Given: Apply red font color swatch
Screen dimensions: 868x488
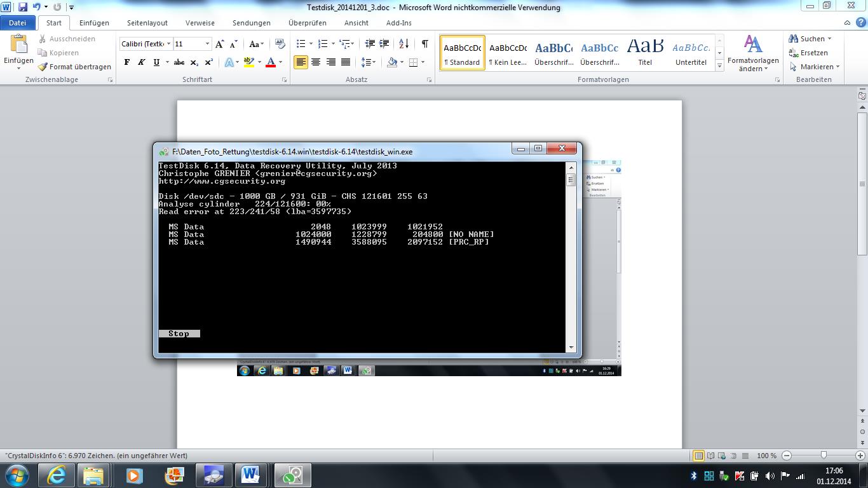Looking at the screenshot, I should point(271,62).
